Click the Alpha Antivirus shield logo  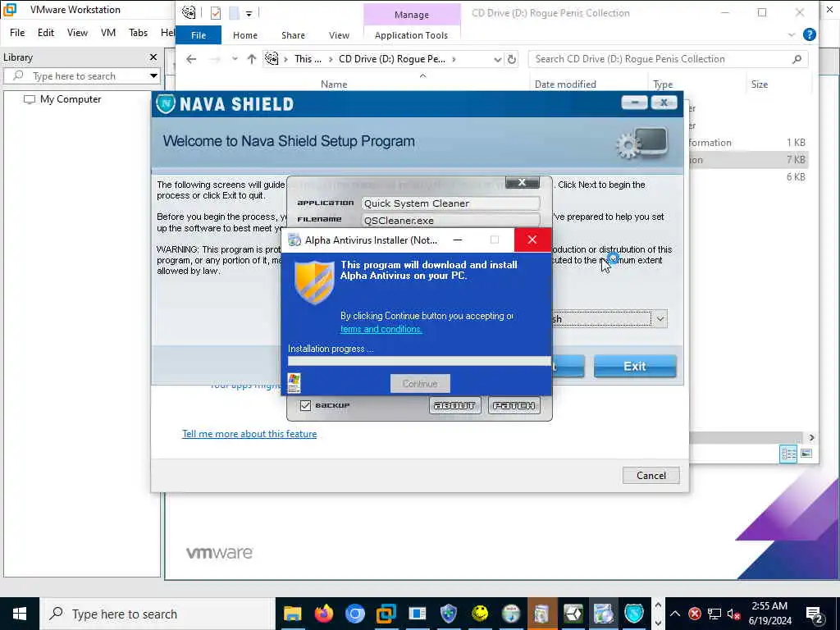(x=314, y=282)
